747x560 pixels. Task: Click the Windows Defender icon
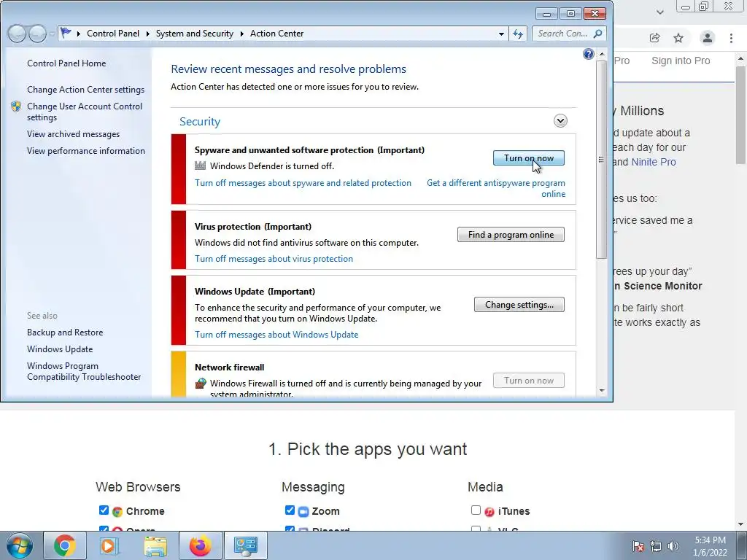coord(200,166)
